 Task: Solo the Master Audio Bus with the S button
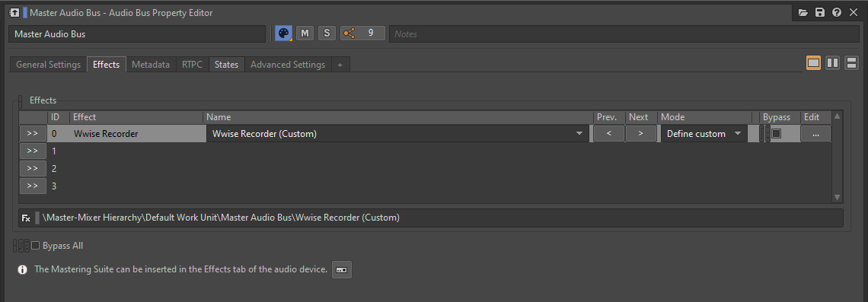[x=327, y=33]
